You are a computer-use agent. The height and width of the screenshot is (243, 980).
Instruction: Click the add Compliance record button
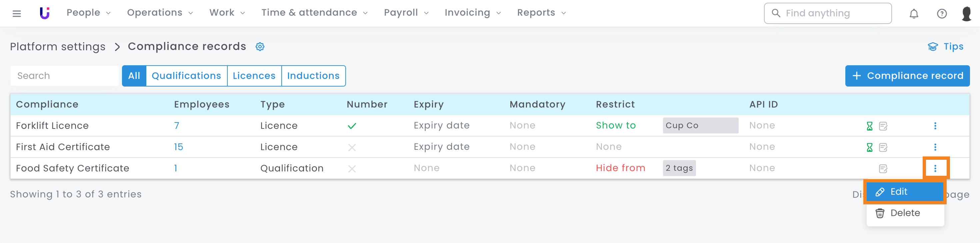(907, 76)
